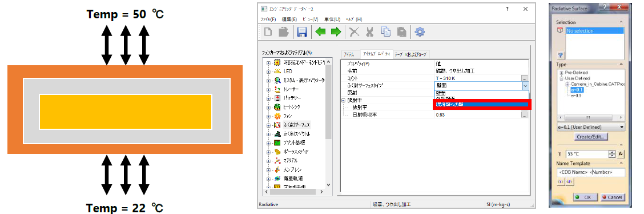
Task: Click the satellite orbit icon in tree
Action: click(x=277, y=178)
